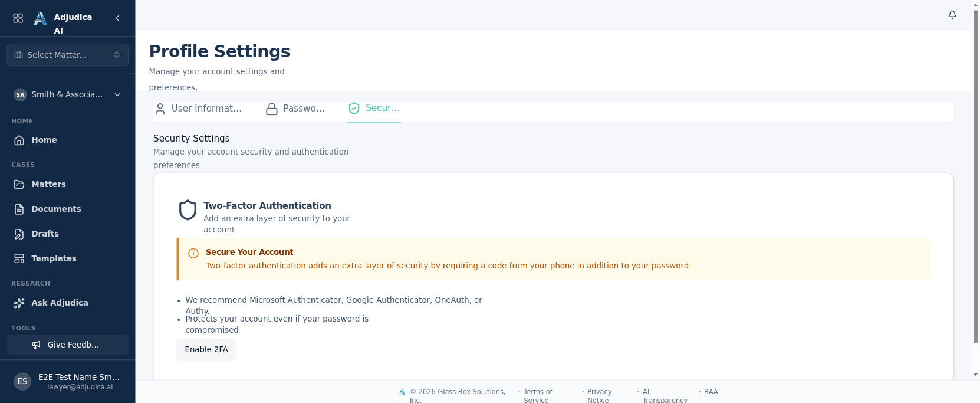Open Drafts in sidebar

click(68, 234)
